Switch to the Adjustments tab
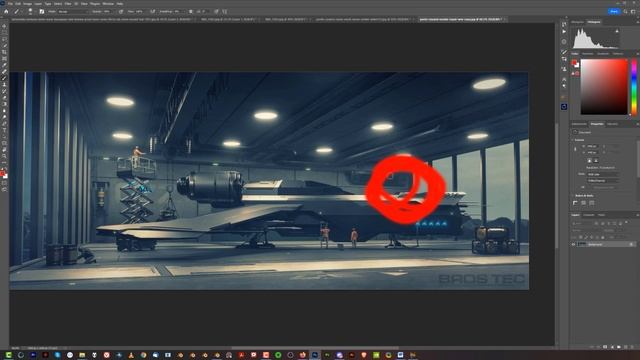Screen dimensions: 640x360 pyautogui.click(x=579, y=124)
